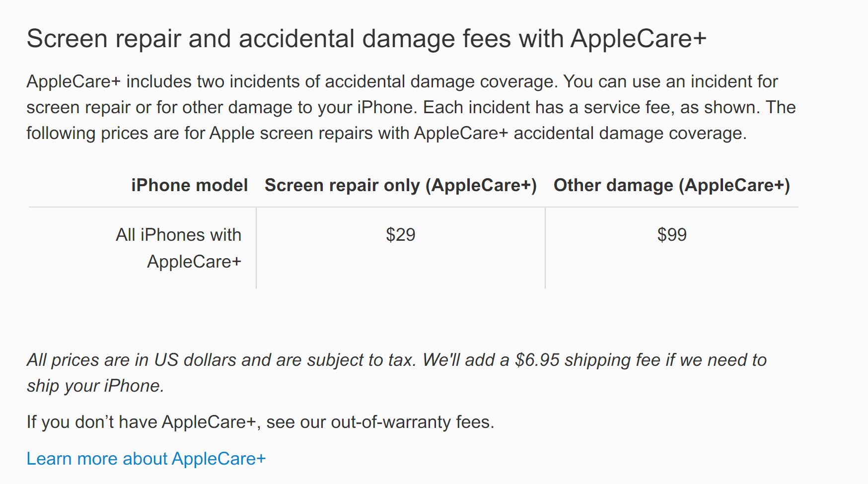
Task: Click the page heading about AppleCare+ fees
Action: 366,39
